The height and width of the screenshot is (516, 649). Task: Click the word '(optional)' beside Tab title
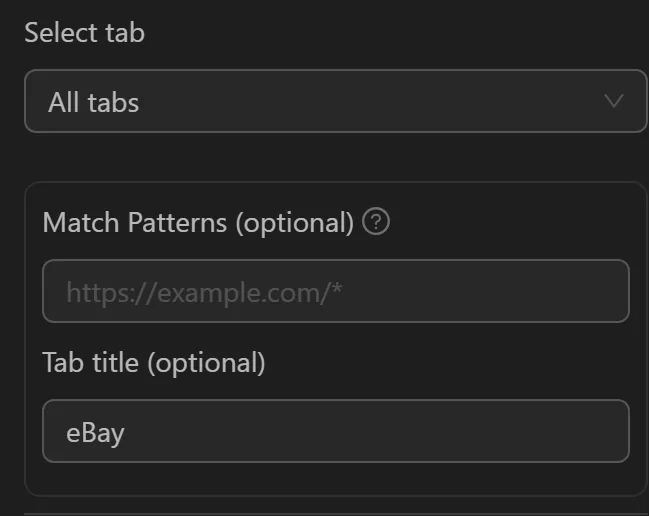click(x=206, y=362)
